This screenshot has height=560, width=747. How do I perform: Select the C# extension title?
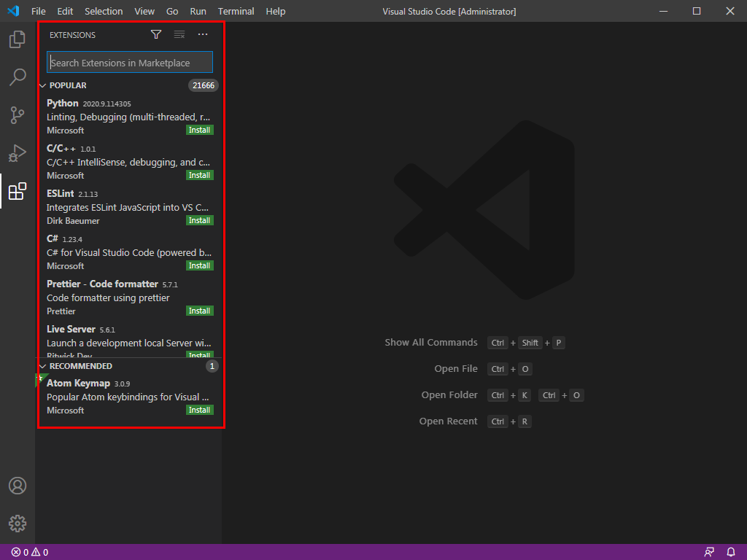click(53, 238)
